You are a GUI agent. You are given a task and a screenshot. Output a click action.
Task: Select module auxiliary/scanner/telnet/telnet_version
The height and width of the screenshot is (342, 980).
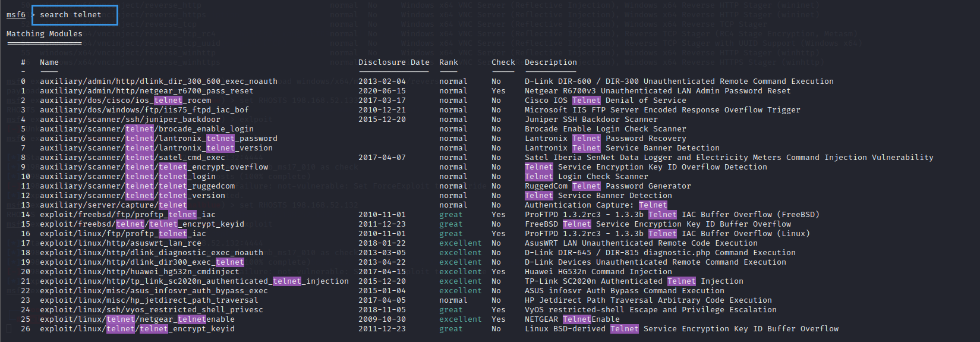click(x=133, y=196)
